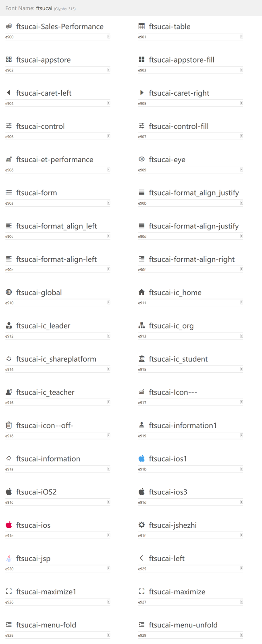Select the ftsucai-table grid icon
Image resolution: width=262 pixels, height=644 pixels.
tap(141, 26)
